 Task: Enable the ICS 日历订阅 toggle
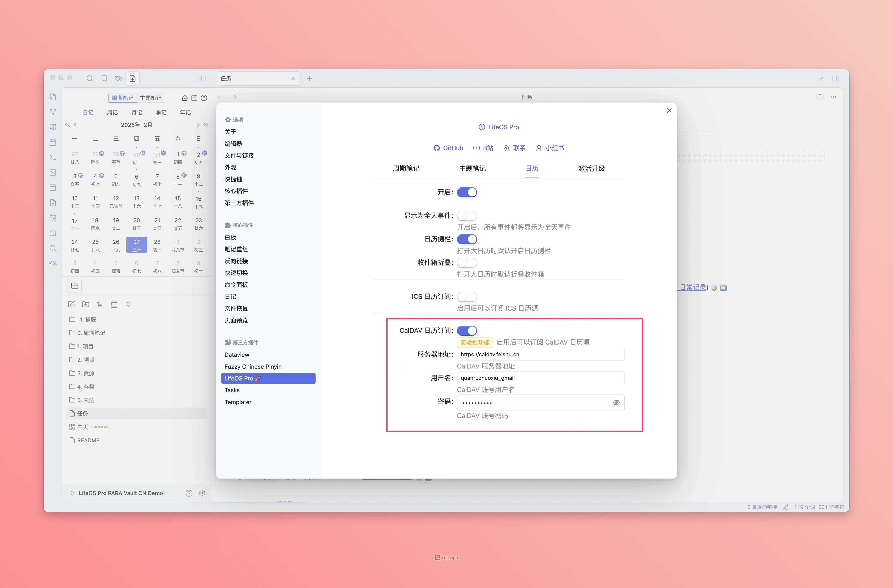467,297
